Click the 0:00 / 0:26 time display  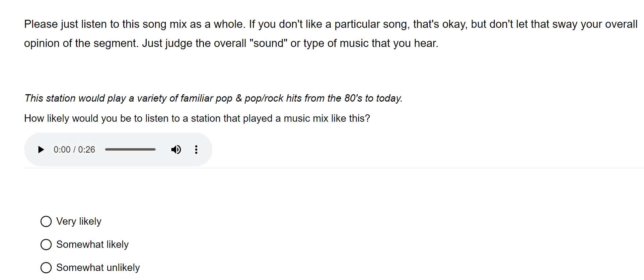(74, 150)
